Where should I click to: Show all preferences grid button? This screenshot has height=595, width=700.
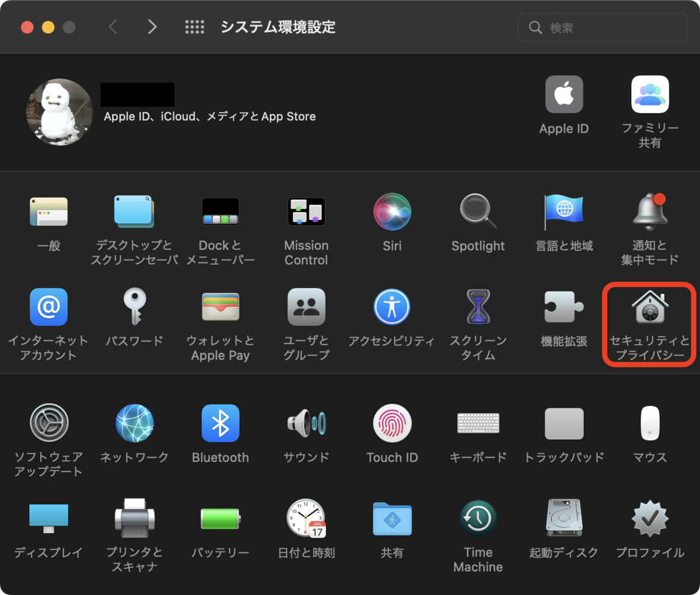coord(194,27)
